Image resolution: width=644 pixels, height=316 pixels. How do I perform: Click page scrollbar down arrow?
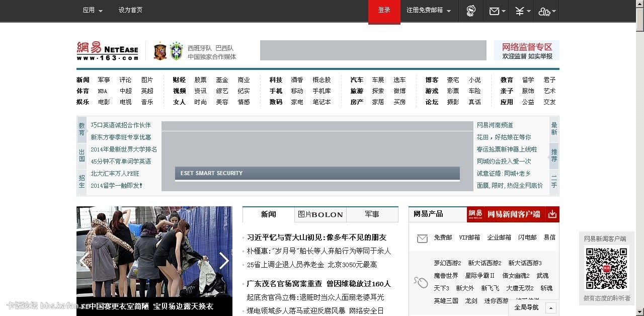(639, 311)
